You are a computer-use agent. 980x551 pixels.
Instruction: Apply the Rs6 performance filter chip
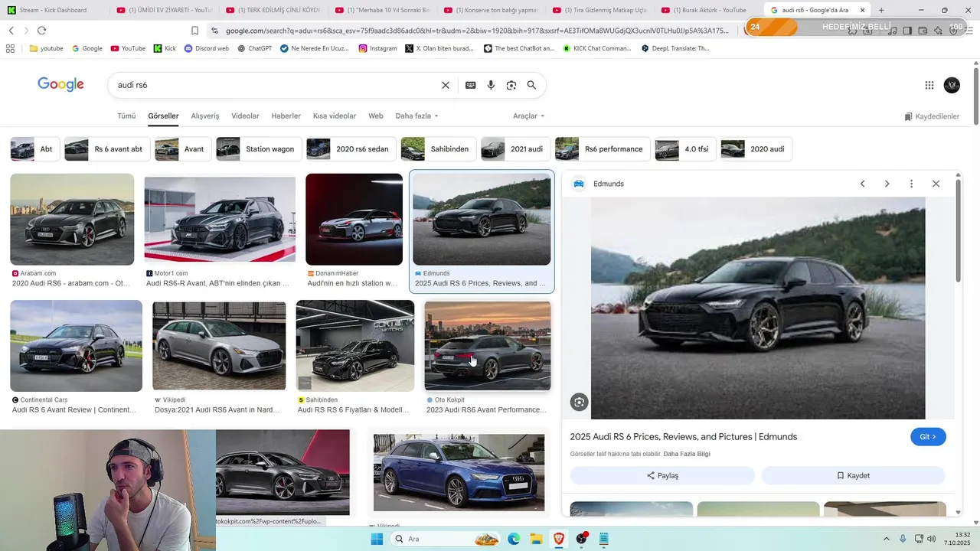point(603,149)
